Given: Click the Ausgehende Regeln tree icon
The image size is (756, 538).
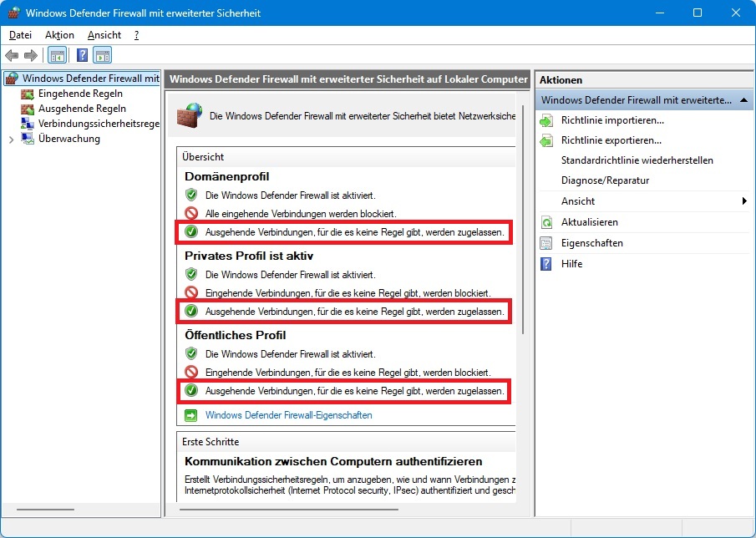Looking at the screenshot, I should (28, 109).
